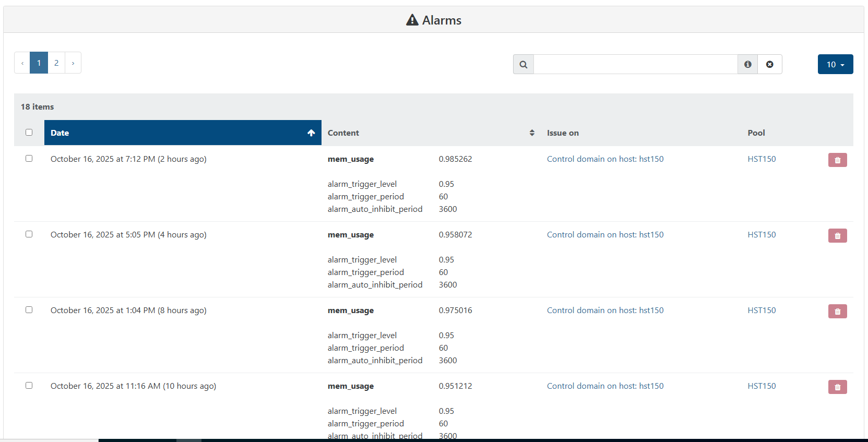Delete the 5:05 PM alarm
868x442 pixels.
pyautogui.click(x=837, y=236)
